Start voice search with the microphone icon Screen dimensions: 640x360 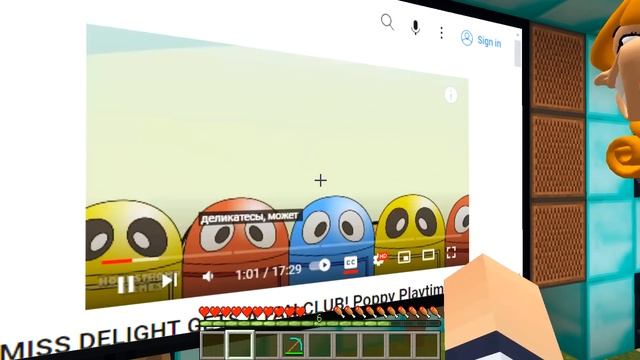pyautogui.click(x=416, y=28)
